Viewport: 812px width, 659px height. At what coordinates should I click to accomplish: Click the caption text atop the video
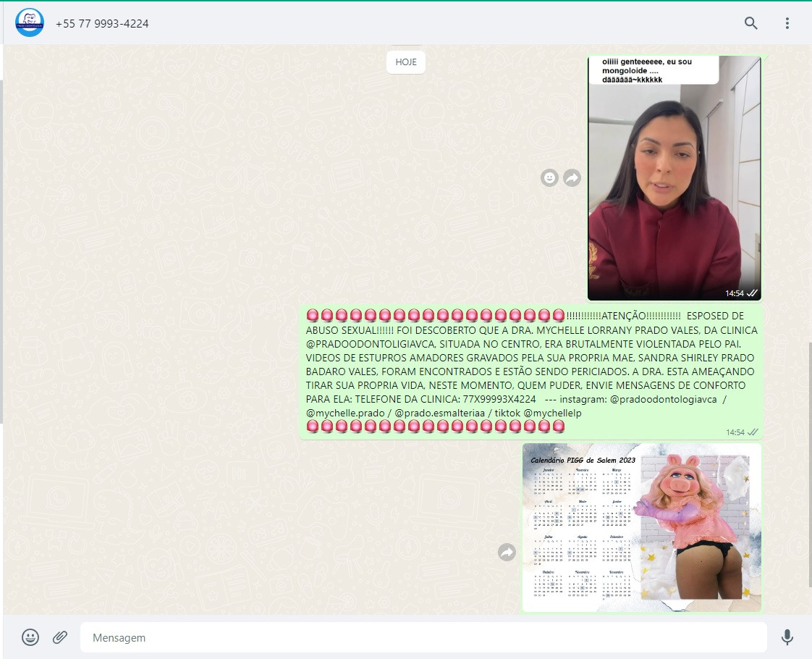(647, 70)
